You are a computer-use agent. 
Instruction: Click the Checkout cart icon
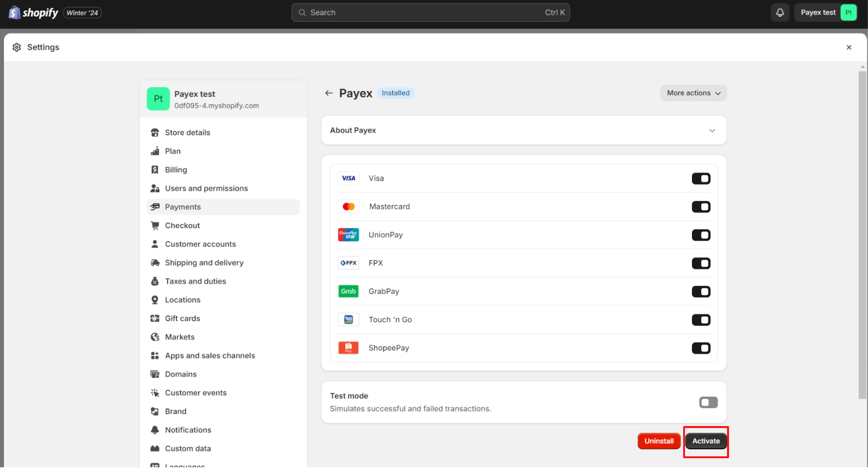pos(155,225)
